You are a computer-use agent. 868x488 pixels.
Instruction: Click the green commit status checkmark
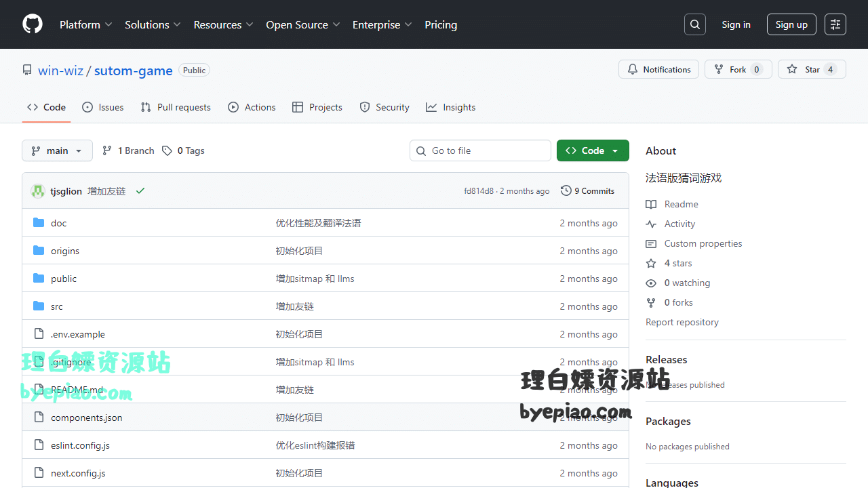(x=140, y=191)
